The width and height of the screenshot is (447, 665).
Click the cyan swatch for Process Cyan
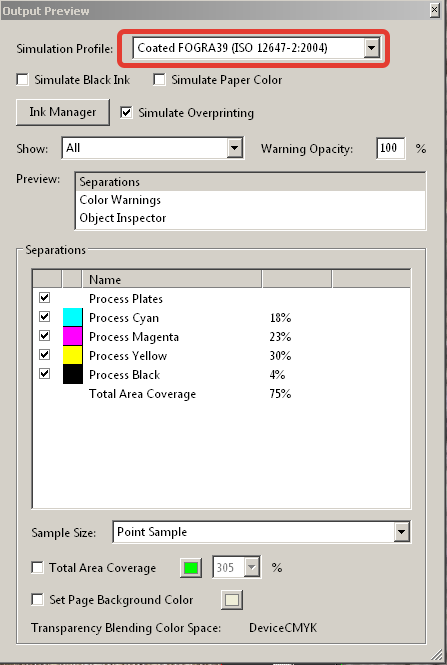point(73,317)
